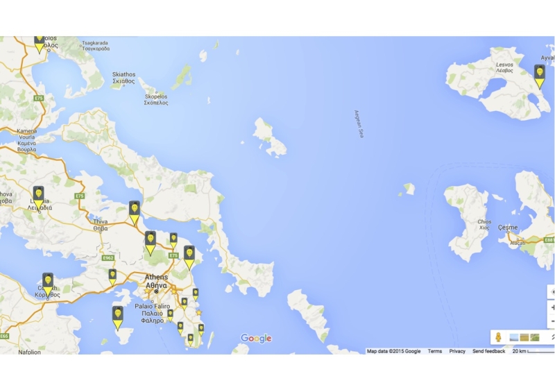Click the Skiathos island label
Screen dimensions: 555x392
[x=123, y=78]
